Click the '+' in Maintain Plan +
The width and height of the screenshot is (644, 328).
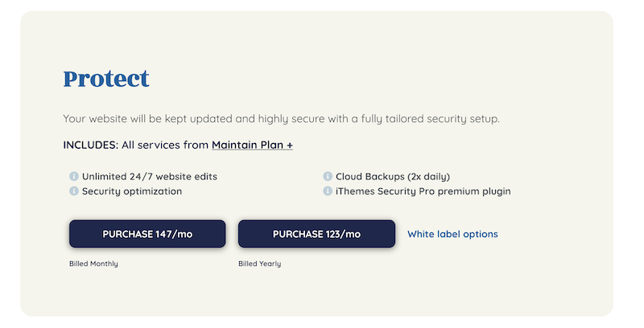click(289, 146)
